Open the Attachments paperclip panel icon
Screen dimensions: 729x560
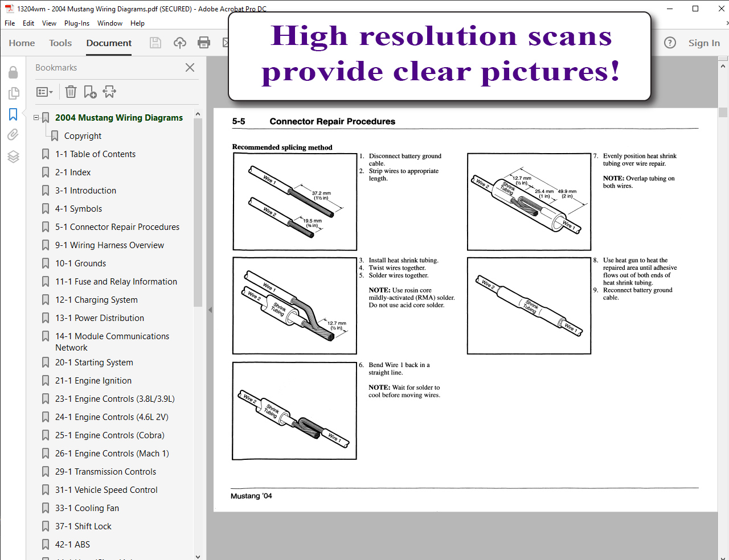13,134
